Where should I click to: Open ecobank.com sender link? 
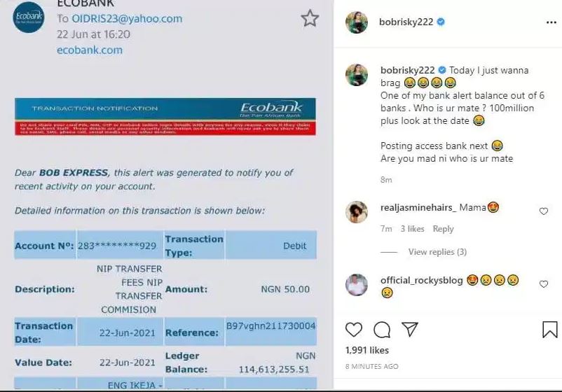[x=90, y=50]
